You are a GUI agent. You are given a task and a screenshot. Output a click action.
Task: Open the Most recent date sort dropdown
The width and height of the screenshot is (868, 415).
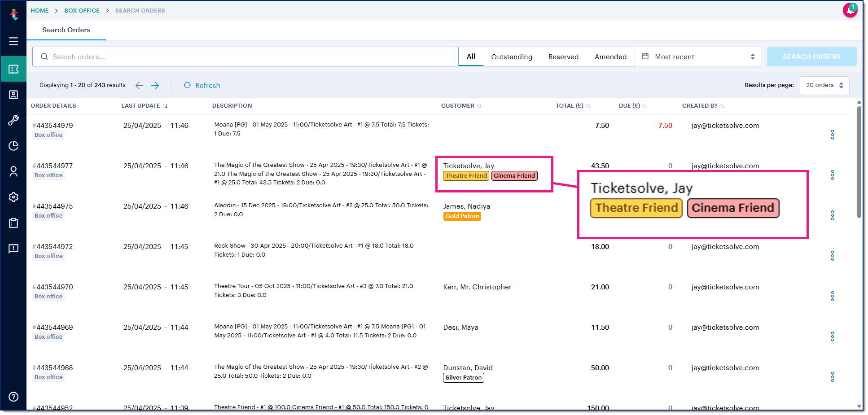click(x=698, y=57)
